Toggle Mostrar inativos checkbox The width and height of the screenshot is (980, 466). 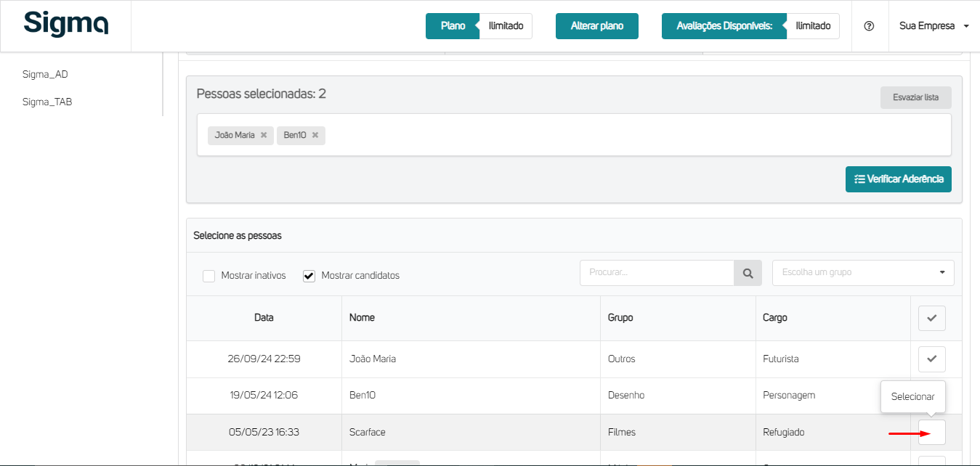click(209, 276)
